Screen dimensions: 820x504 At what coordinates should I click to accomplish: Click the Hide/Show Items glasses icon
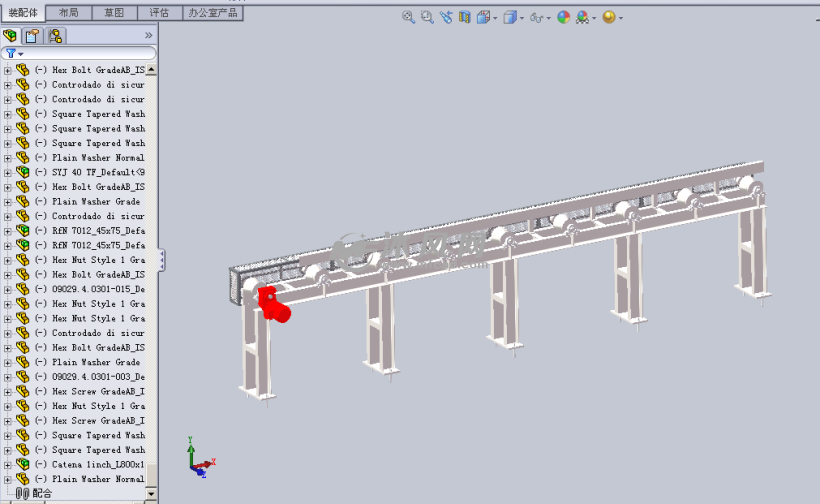pyautogui.click(x=537, y=18)
